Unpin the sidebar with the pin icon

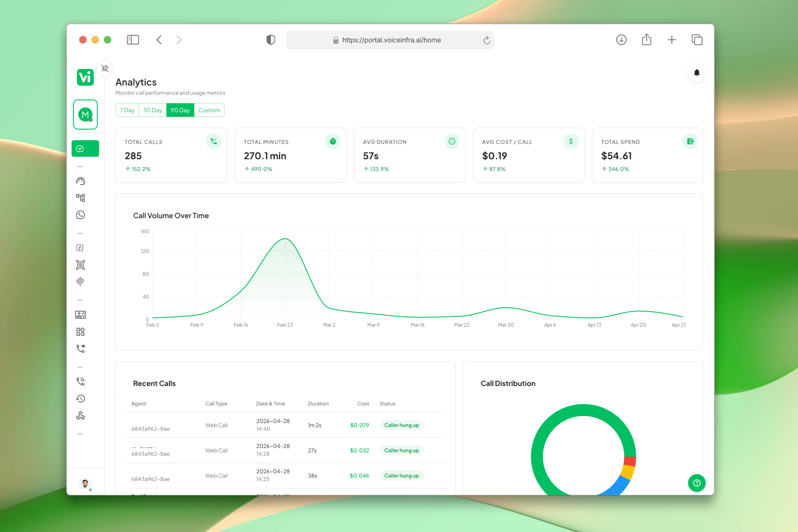pyautogui.click(x=105, y=69)
